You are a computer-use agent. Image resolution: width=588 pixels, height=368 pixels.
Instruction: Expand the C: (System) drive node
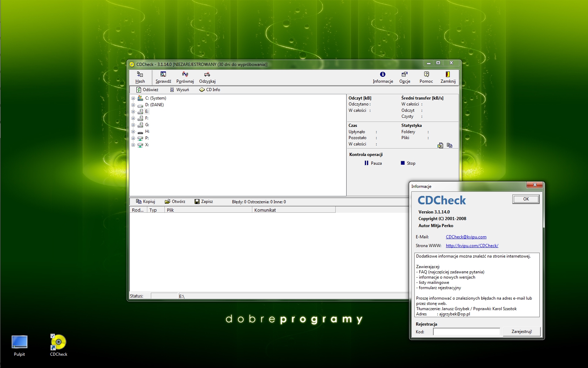pos(133,98)
